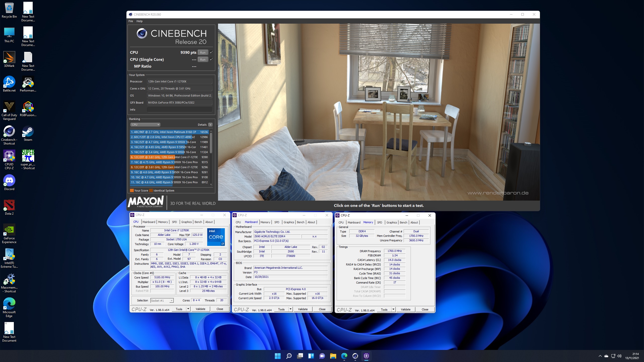
Task: Open CPU-Z icon in the taskbar
Action: [366, 356]
